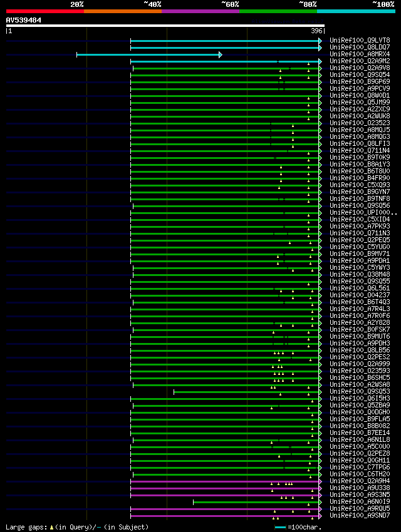401x532 pixels.
Task: Click the UniRef100_B9T0K9 label
Action: (x=360, y=158)
